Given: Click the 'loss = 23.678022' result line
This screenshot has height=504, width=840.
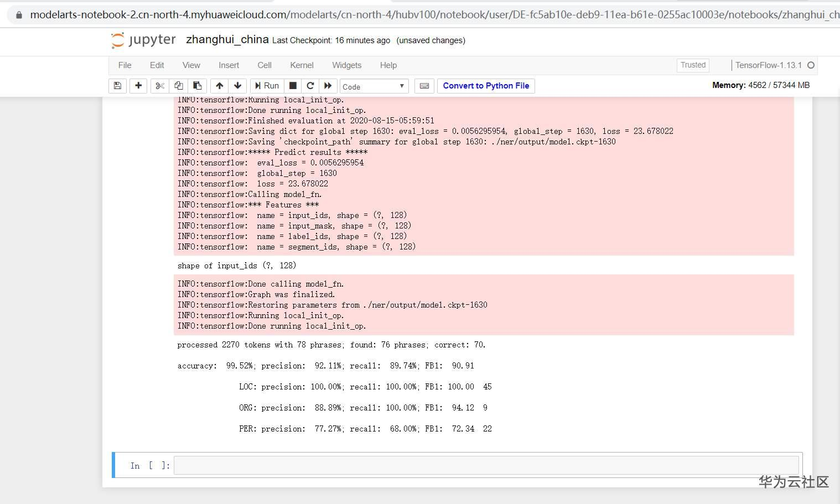Looking at the screenshot, I should (253, 184).
